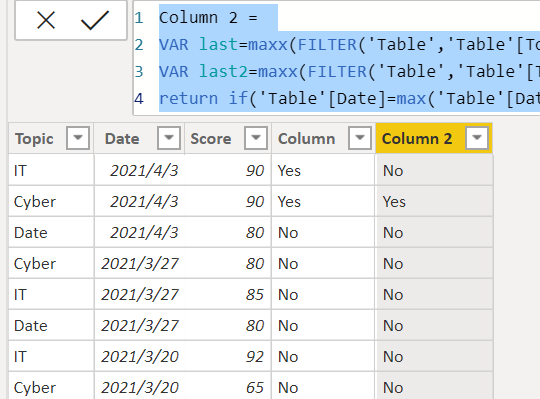This screenshot has width=540, height=399.
Task: Click Column 2 value No in IT 2021/4/3 row
Action: [393, 171]
